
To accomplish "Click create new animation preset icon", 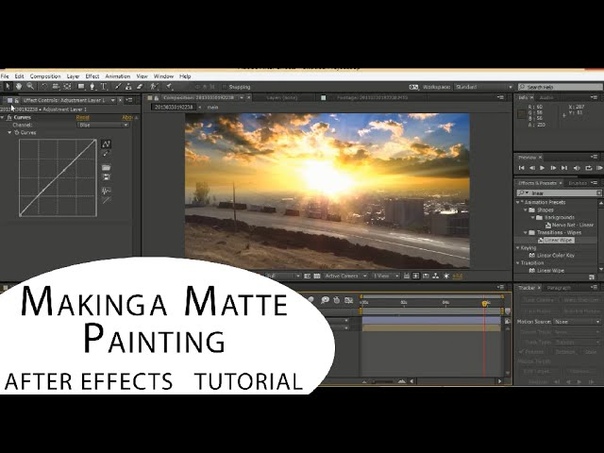I will pyautogui.click(x=591, y=277).
